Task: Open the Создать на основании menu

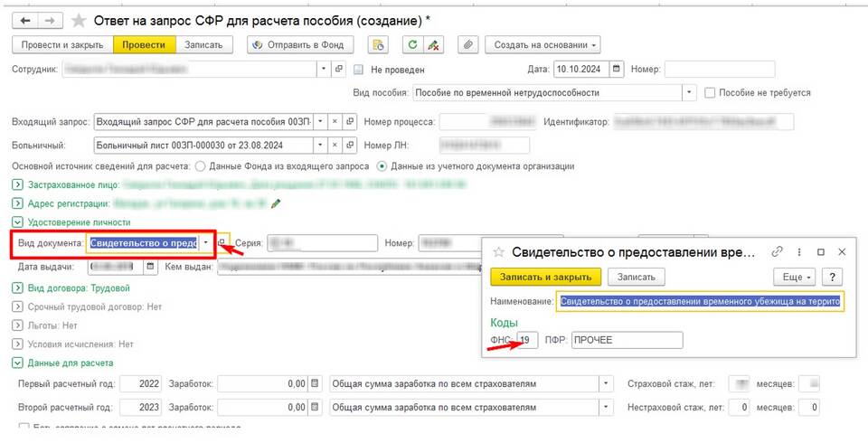Action: coord(542,44)
